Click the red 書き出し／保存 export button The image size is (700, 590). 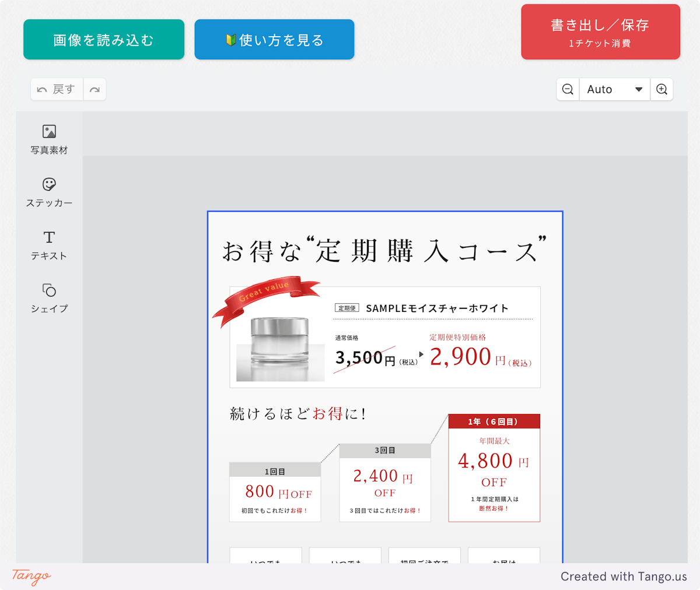[x=600, y=31]
